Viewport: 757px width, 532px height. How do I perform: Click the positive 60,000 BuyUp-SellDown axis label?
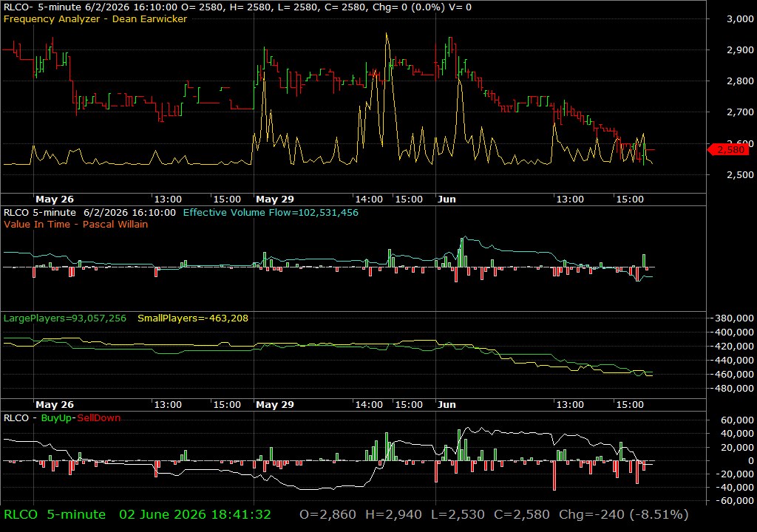pos(737,420)
